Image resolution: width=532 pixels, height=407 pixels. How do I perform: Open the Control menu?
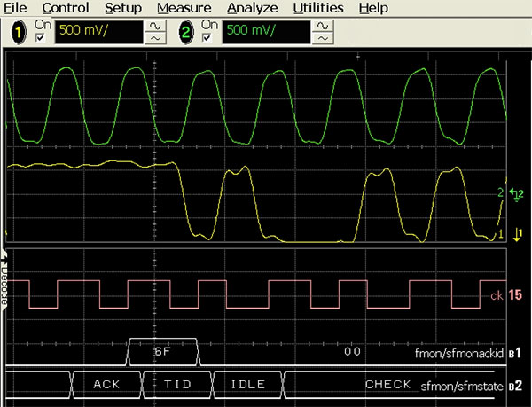(x=66, y=7)
